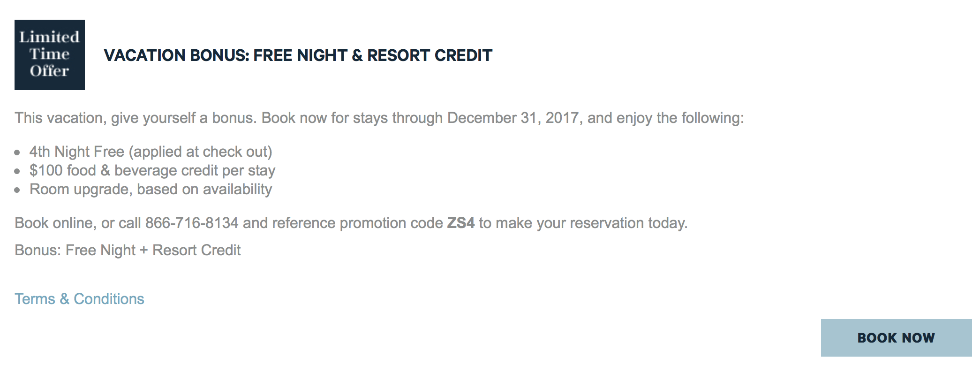Click the Room upgrade bullet item
Screen dimensions: 980x366
coord(151,189)
